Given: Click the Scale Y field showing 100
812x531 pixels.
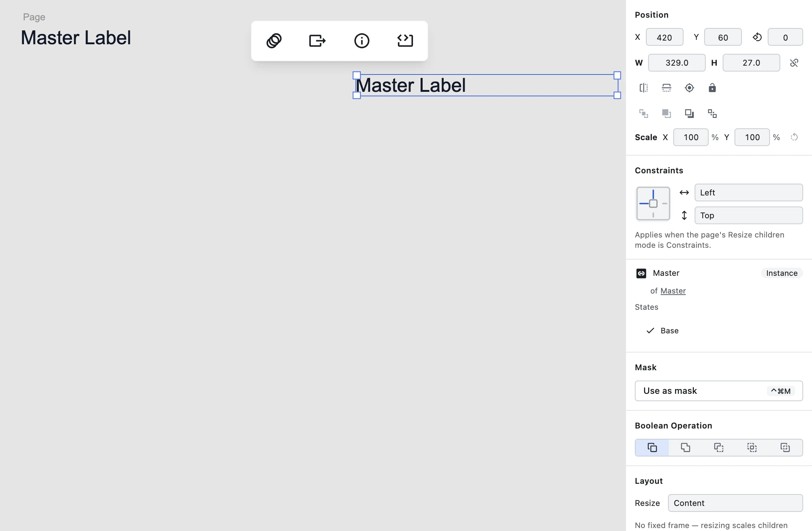Looking at the screenshot, I should tap(752, 137).
